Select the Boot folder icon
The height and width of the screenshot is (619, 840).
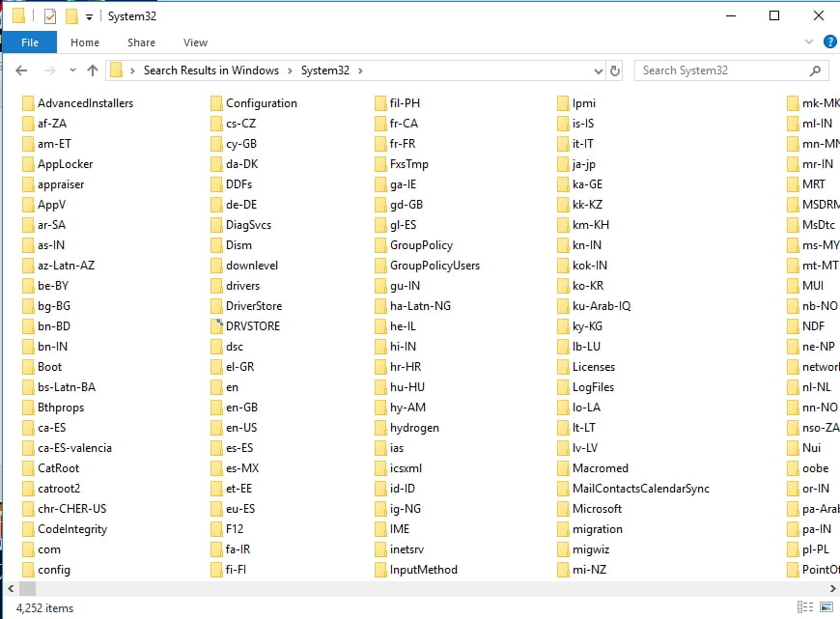tap(28, 367)
